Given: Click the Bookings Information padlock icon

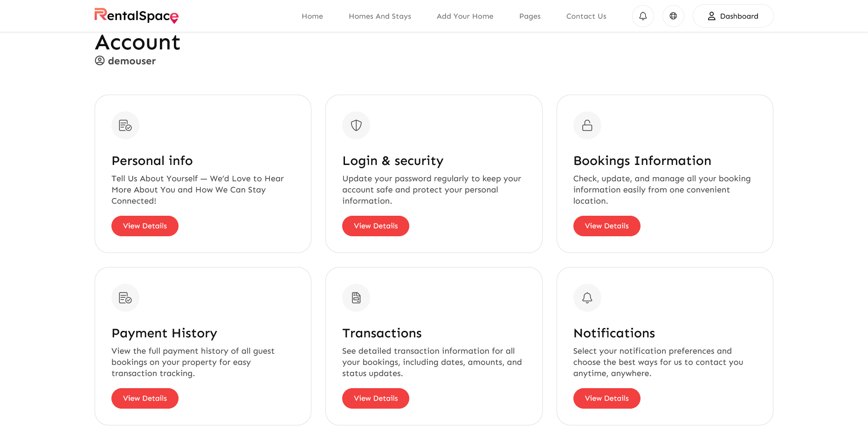Looking at the screenshot, I should click(x=587, y=125).
